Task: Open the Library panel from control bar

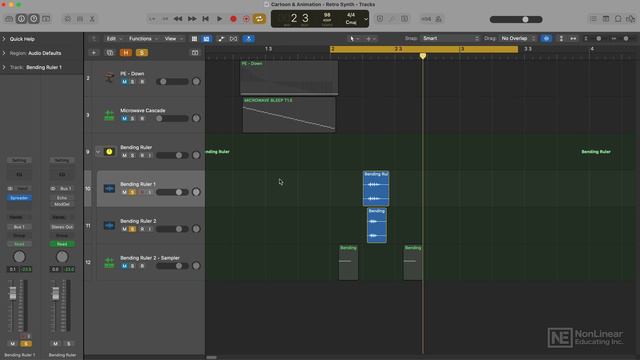Action: pos(9,19)
